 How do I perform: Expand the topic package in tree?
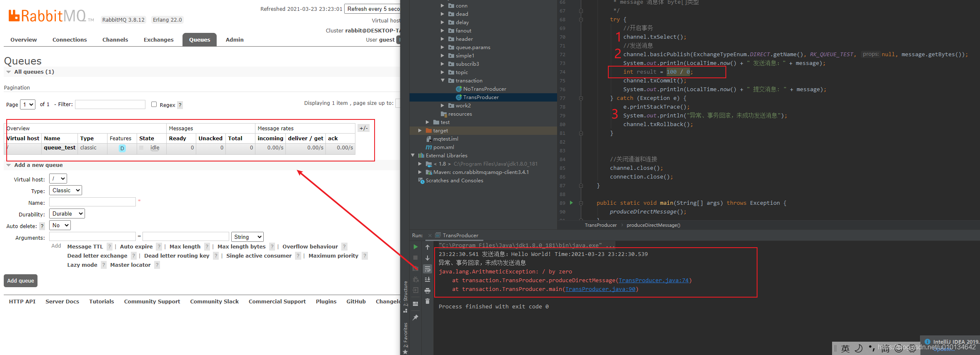click(442, 72)
